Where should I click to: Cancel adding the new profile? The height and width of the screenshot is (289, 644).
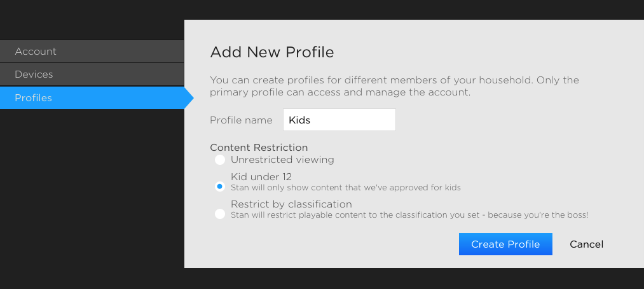tap(586, 244)
